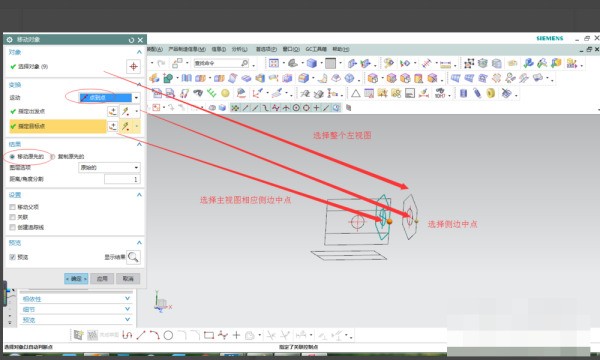The width and height of the screenshot is (600, 360).
Task: Toggle the 关联 checkbox
Action: tap(13, 217)
